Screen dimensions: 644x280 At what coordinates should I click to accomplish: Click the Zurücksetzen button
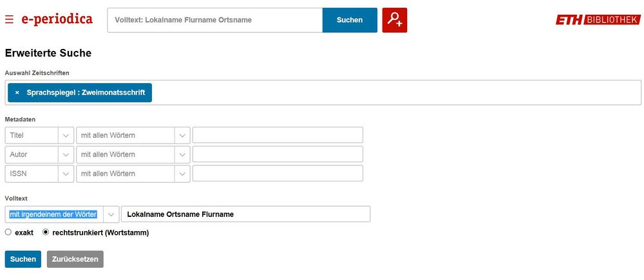click(x=75, y=259)
